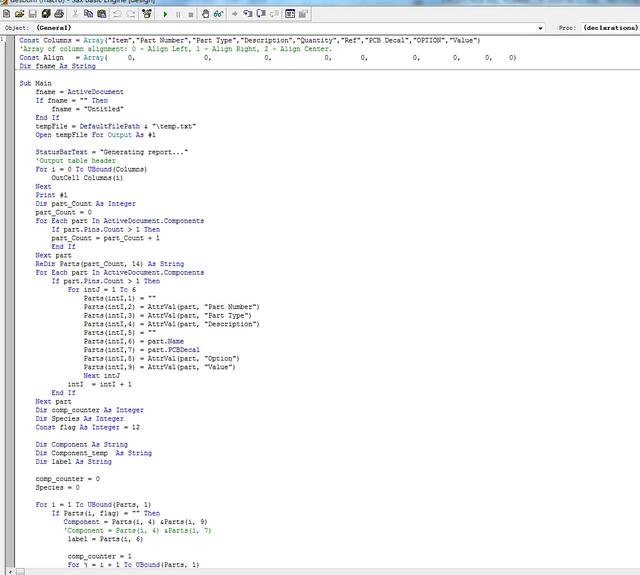Open the Proc (declarations) combo box

coord(610,28)
